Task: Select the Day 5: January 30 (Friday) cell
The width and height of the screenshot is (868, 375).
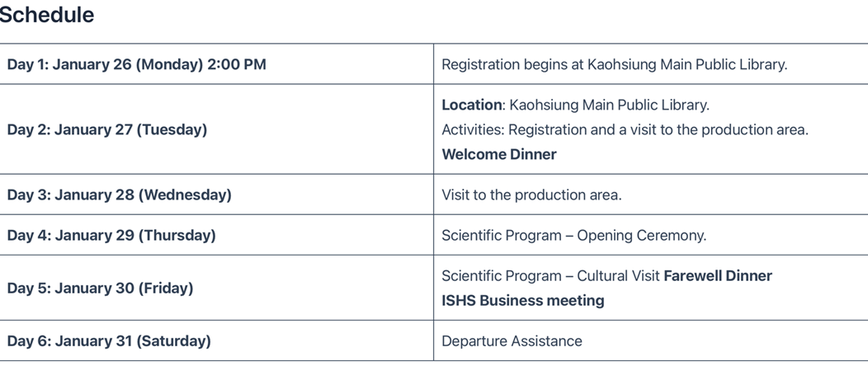Action: point(100,288)
